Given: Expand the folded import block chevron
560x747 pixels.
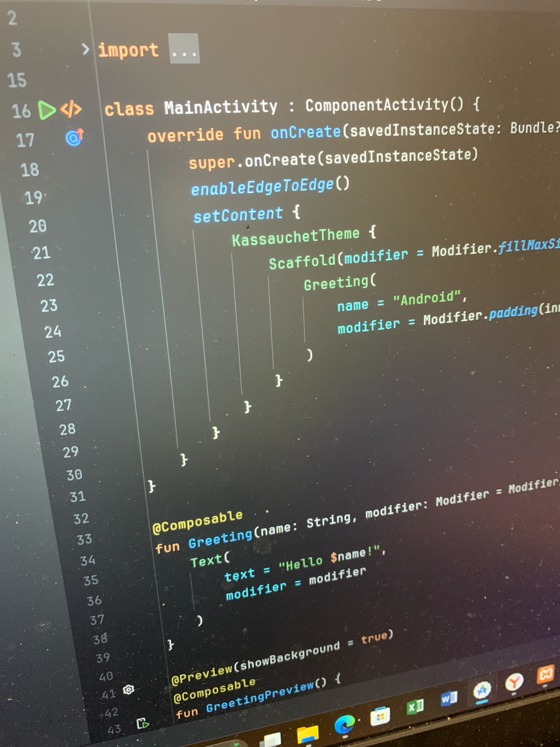Looking at the screenshot, I should (x=86, y=49).
